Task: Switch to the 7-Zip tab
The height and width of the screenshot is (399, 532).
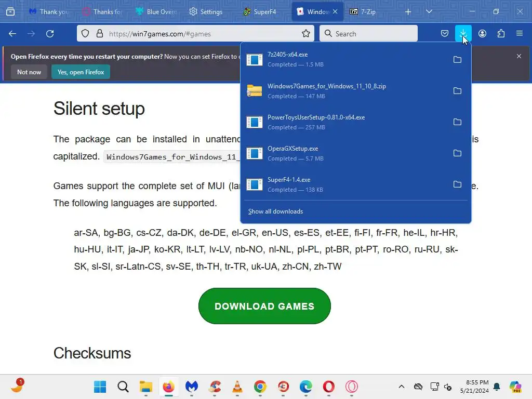Action: pyautogui.click(x=370, y=12)
